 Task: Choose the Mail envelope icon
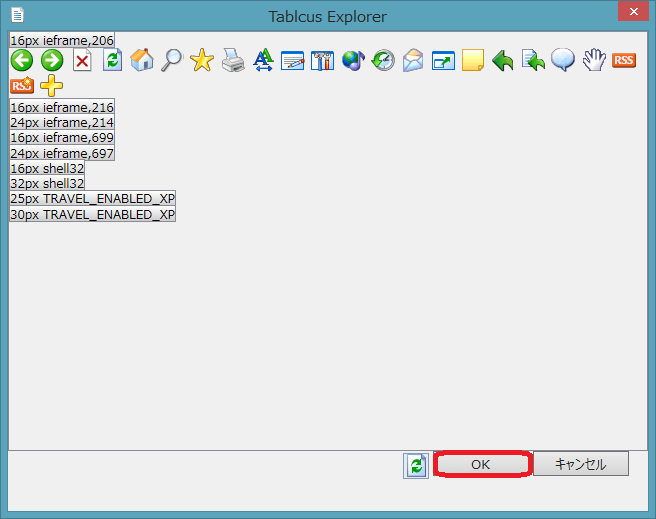[413, 61]
